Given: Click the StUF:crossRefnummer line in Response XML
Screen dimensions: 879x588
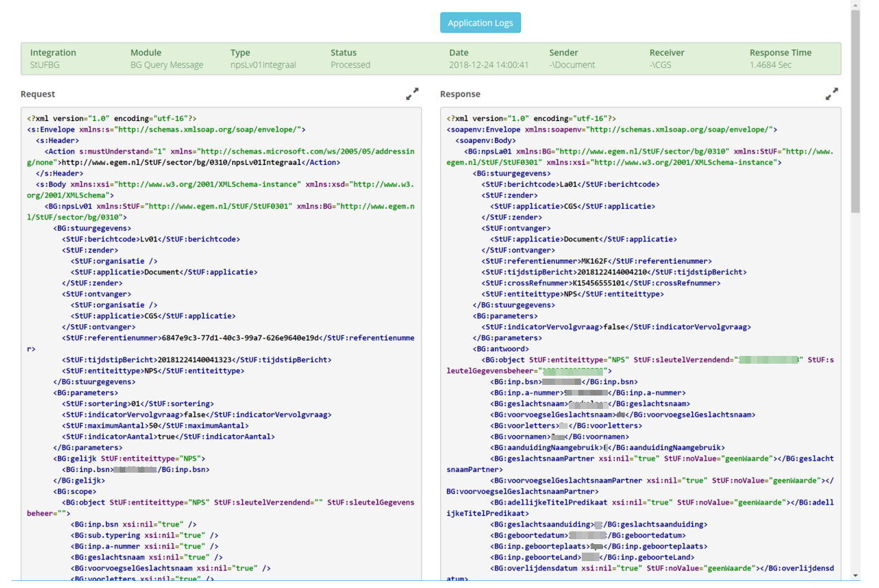Looking at the screenshot, I should (x=601, y=283).
